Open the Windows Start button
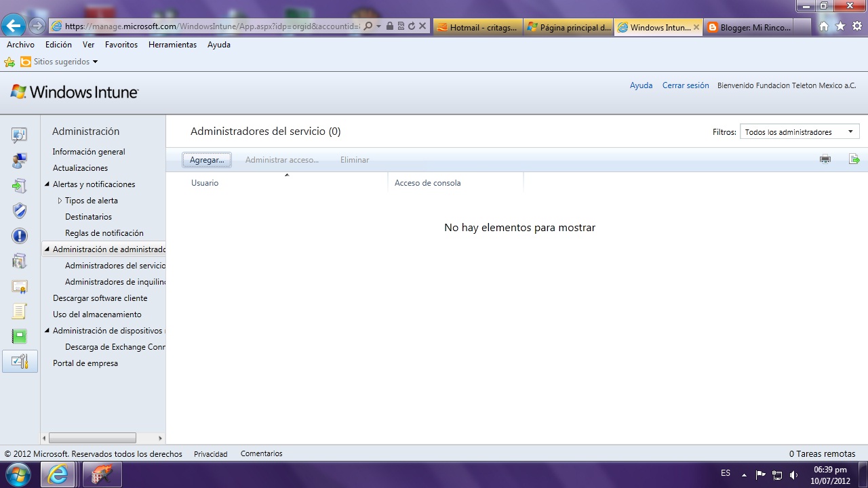 click(18, 474)
